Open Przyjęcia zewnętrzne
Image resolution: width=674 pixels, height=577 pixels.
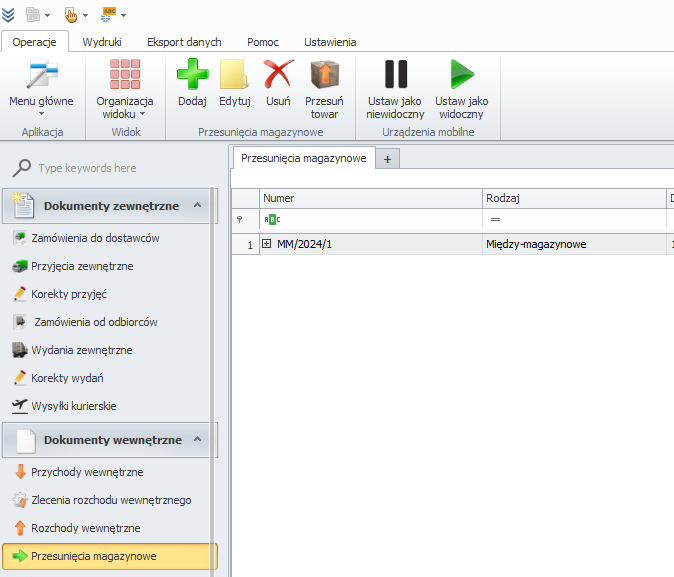(x=82, y=266)
